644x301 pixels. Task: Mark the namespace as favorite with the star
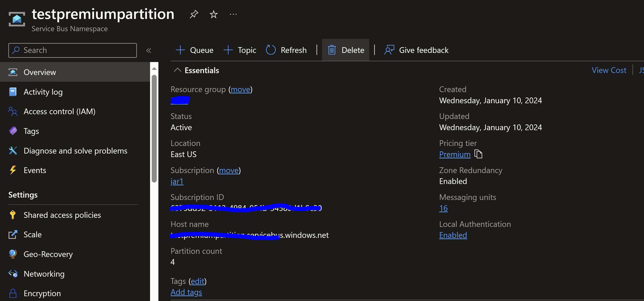(213, 14)
